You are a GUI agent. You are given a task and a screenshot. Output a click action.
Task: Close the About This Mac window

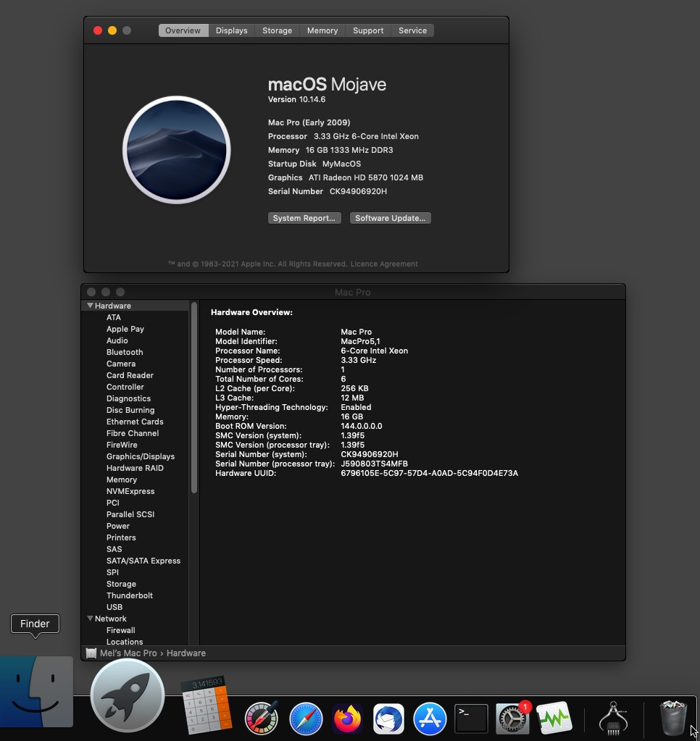click(98, 30)
